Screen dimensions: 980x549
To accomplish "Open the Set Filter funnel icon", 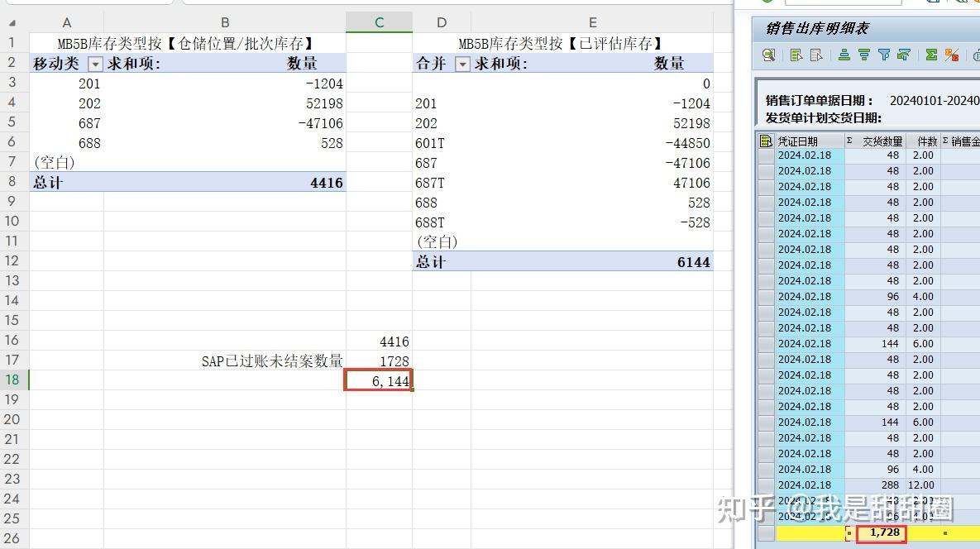I will pos(886,55).
